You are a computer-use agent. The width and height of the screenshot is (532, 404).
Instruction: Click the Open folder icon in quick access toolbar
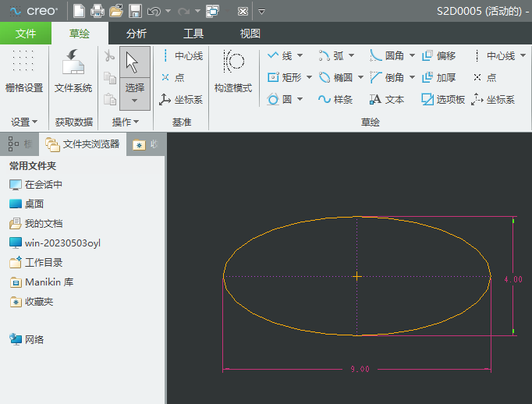[116, 11]
